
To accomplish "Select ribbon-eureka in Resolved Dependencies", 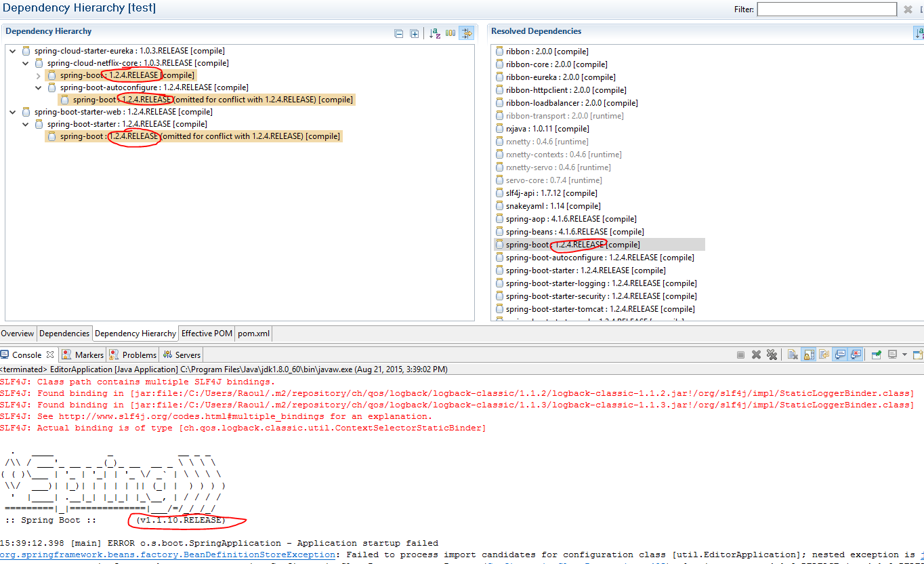I will pyautogui.click(x=555, y=77).
